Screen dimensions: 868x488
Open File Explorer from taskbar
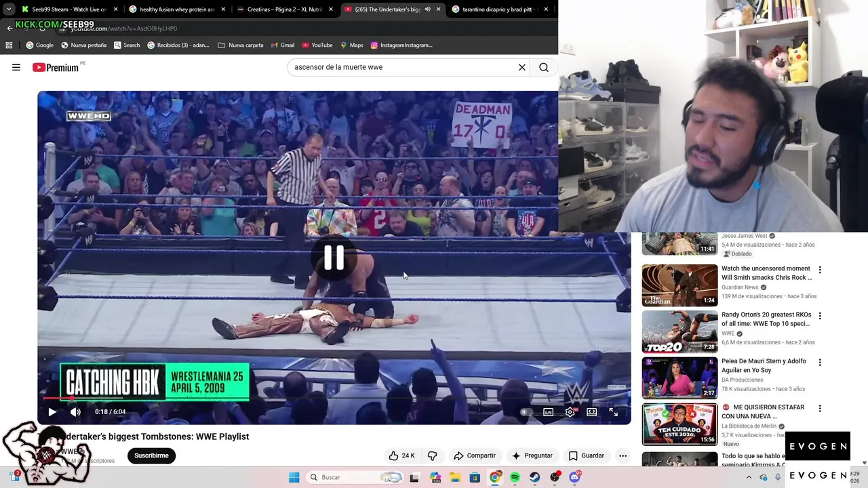pos(455,477)
